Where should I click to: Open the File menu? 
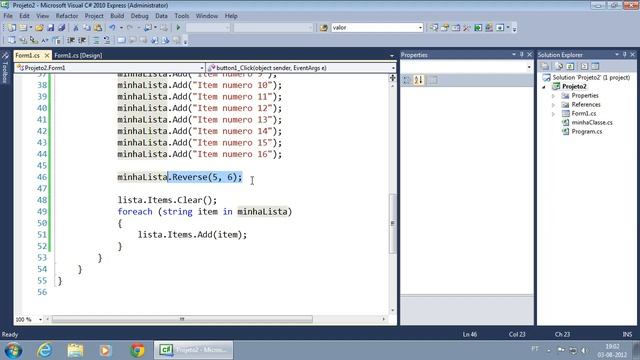pos(8,16)
